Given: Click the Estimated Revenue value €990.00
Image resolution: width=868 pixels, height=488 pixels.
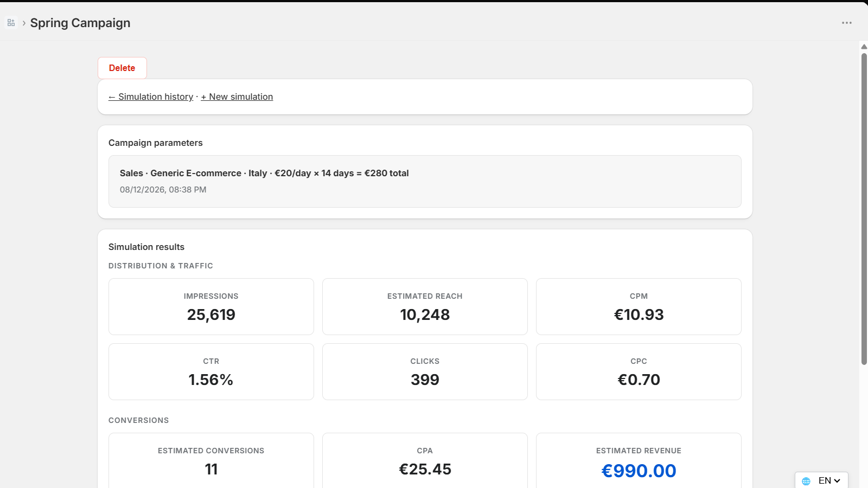Looking at the screenshot, I should 639,471.
